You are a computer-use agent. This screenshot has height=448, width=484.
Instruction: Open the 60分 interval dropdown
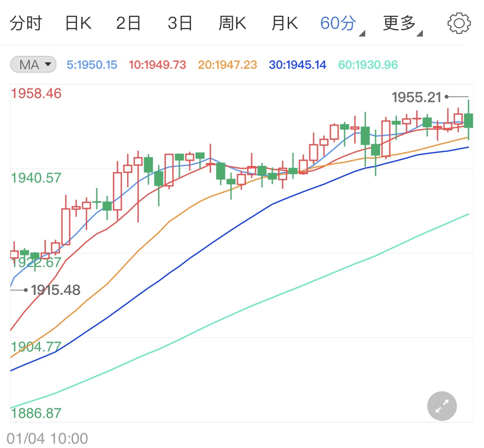coord(342,24)
